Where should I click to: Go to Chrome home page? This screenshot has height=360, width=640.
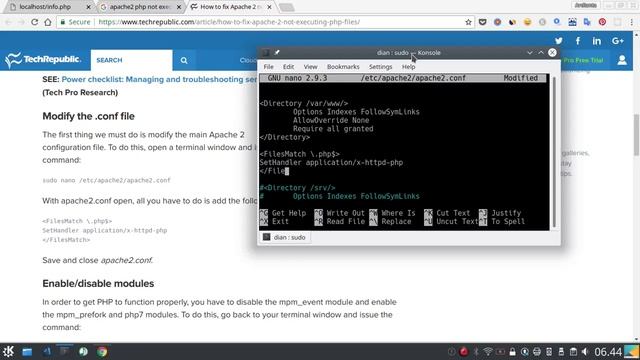(48, 22)
